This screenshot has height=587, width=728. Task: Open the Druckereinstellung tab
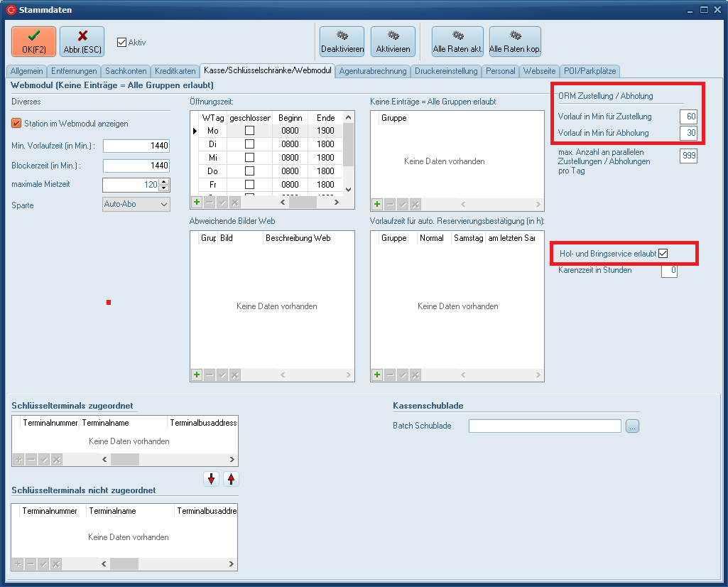[x=446, y=71]
